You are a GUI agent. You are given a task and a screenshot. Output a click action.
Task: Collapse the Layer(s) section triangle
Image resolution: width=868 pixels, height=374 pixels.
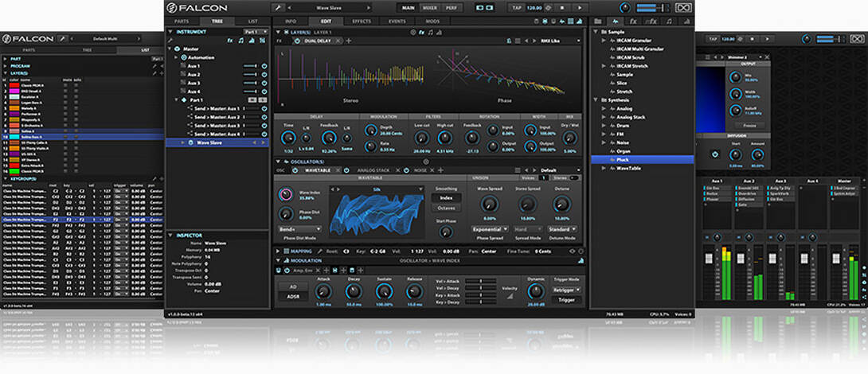point(279,32)
